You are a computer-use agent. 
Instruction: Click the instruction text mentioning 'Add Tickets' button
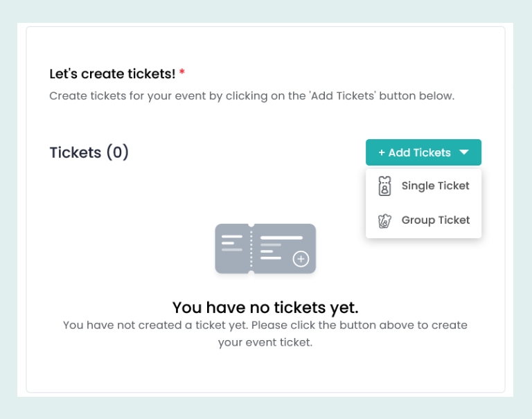click(x=251, y=96)
